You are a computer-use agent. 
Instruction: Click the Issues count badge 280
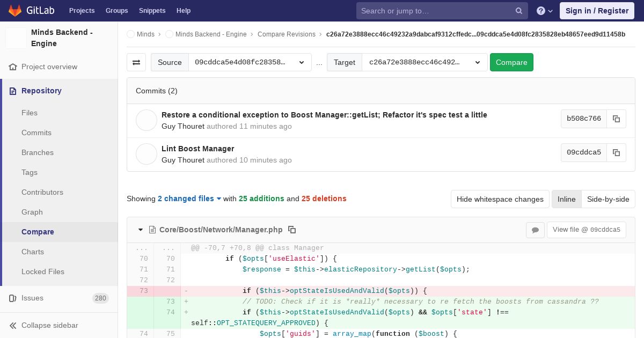(100, 298)
